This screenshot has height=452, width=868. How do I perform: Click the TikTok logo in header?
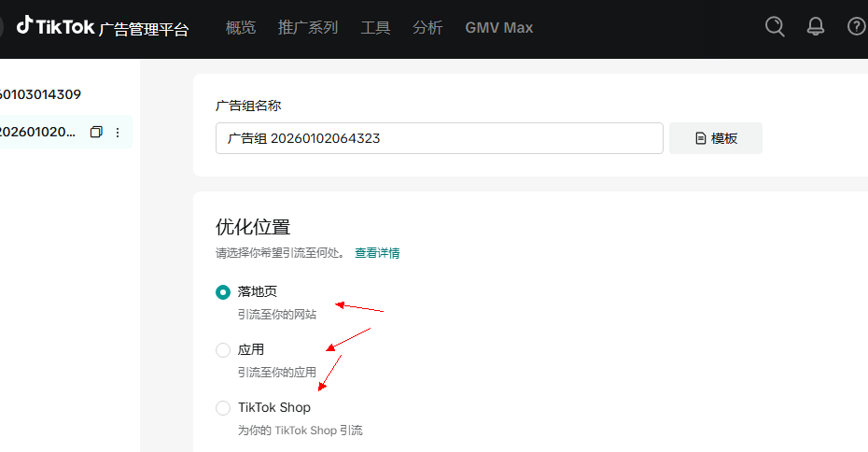coord(56,26)
